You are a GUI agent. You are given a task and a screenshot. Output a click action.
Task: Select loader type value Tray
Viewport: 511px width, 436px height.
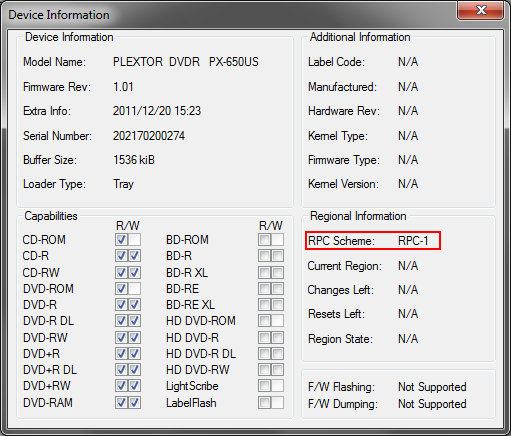click(123, 184)
